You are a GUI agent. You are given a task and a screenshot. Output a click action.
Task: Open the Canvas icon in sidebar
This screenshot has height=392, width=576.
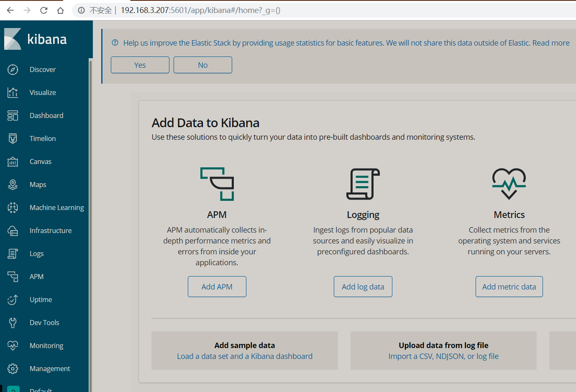pos(13,161)
